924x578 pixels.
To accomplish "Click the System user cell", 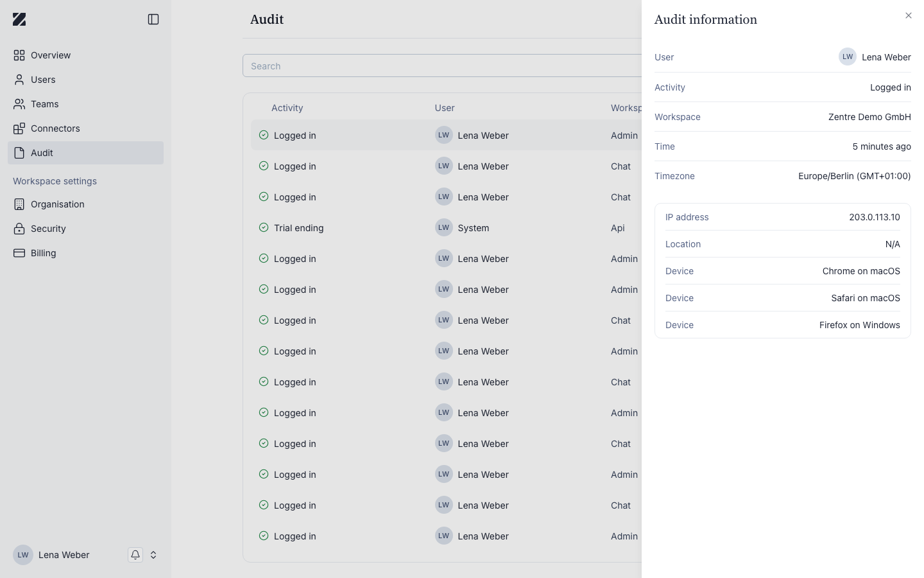I will 462,228.
